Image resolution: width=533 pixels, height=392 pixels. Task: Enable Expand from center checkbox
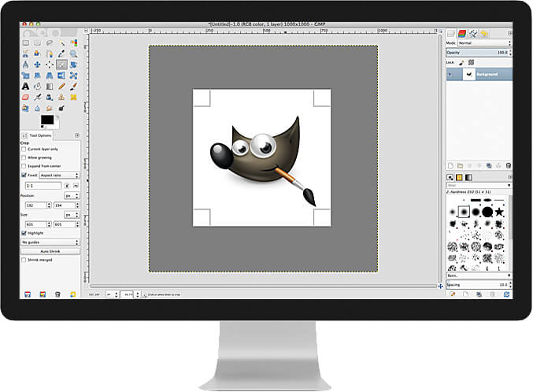[x=24, y=166]
